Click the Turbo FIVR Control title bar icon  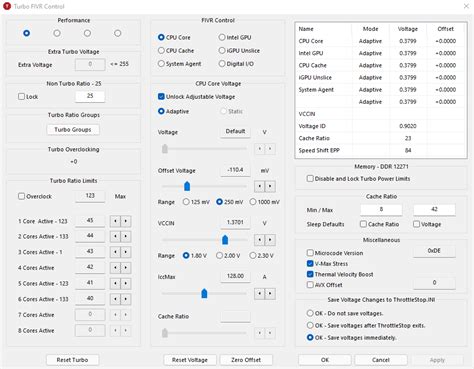coord(7,6)
